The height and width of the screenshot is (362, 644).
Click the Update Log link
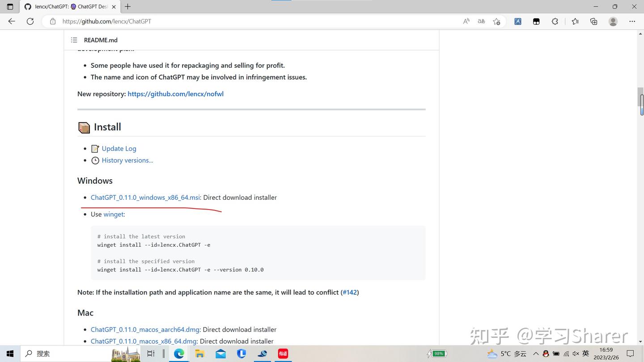pyautogui.click(x=119, y=148)
